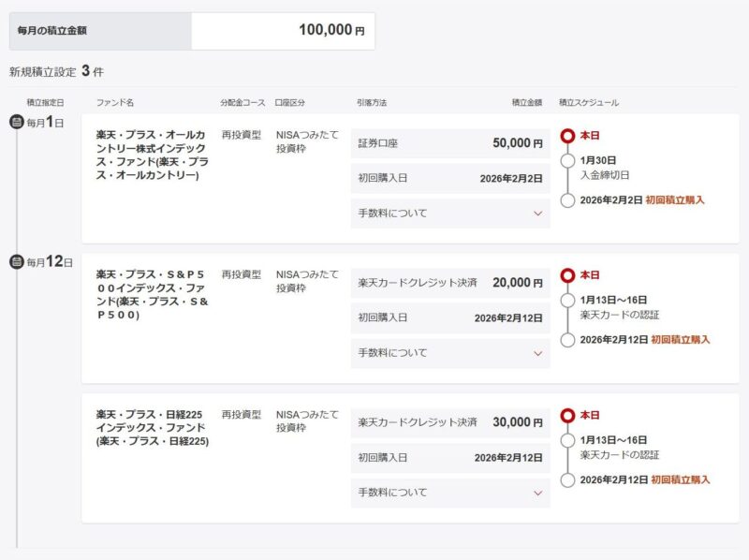The width and height of the screenshot is (749, 560).
Task: Open the 楽天・プラス・日経225 fund name
Action: tap(152, 428)
